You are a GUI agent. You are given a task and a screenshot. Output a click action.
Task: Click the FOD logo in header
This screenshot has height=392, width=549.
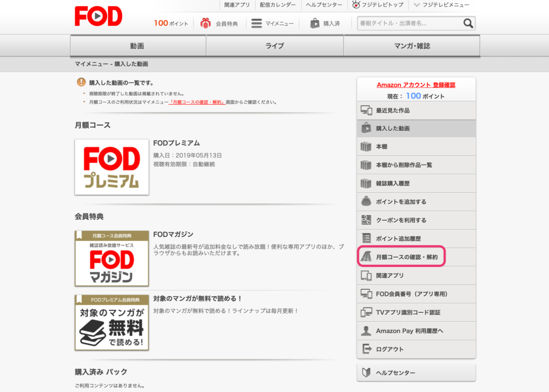click(x=99, y=16)
